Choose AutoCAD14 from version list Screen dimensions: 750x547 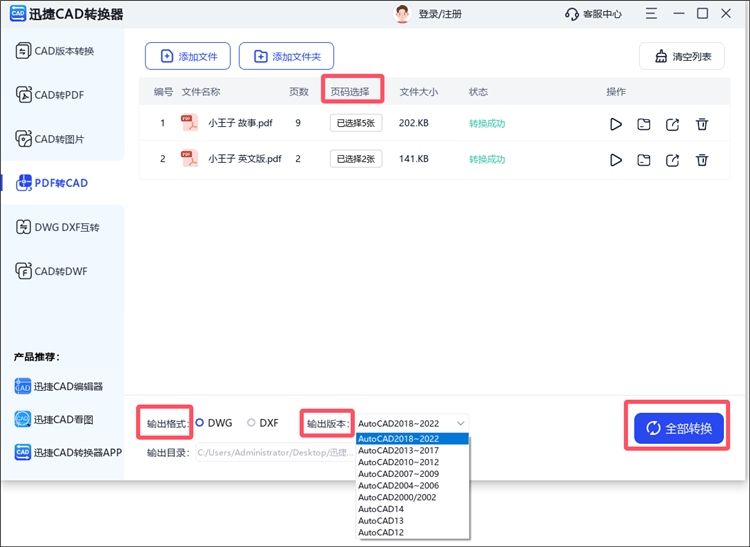click(412, 509)
